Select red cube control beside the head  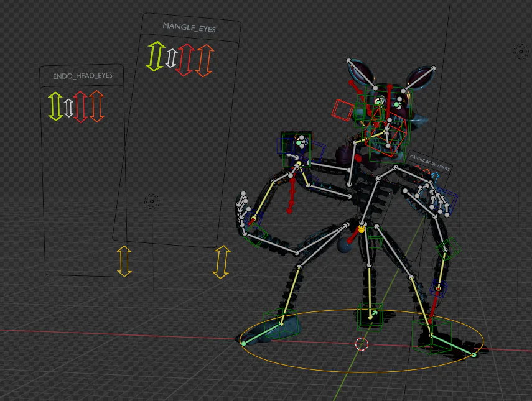[x=342, y=110]
